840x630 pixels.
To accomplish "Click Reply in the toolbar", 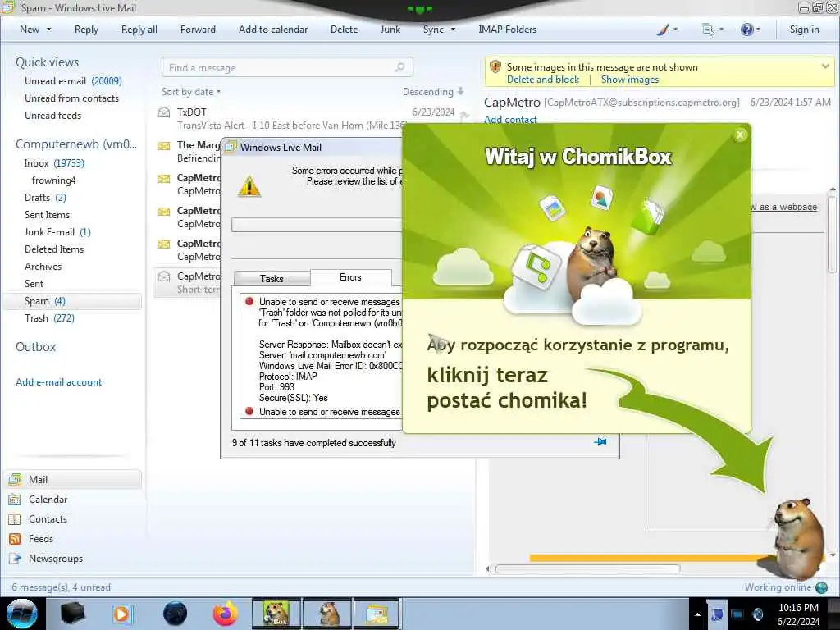I will [x=86, y=30].
